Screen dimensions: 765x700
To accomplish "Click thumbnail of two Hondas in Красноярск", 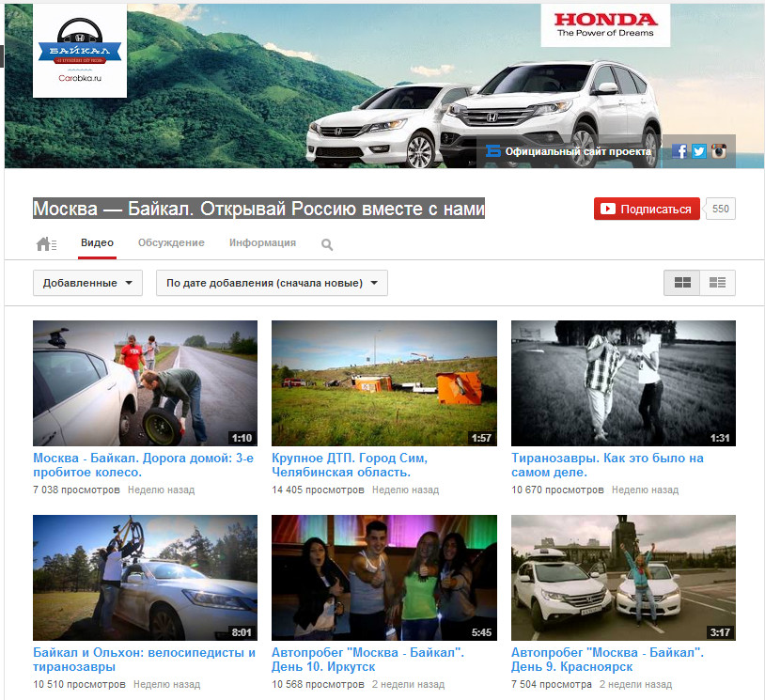I will point(623,578).
